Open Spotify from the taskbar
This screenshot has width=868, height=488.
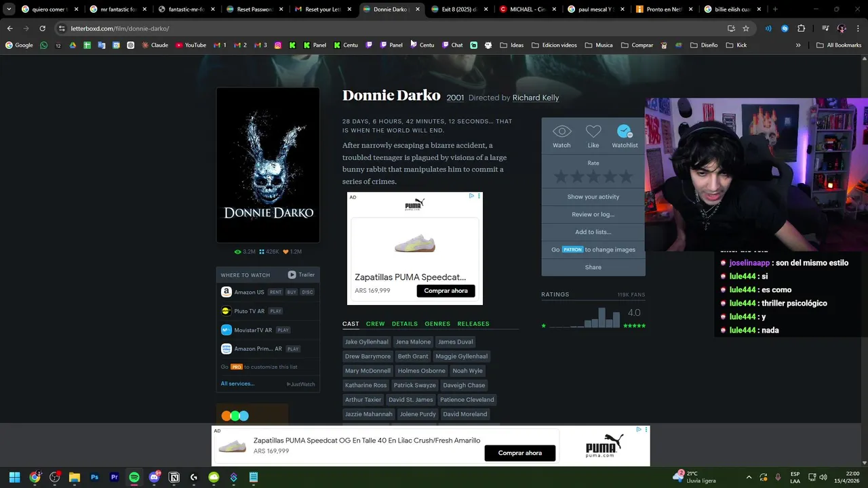[134, 477]
